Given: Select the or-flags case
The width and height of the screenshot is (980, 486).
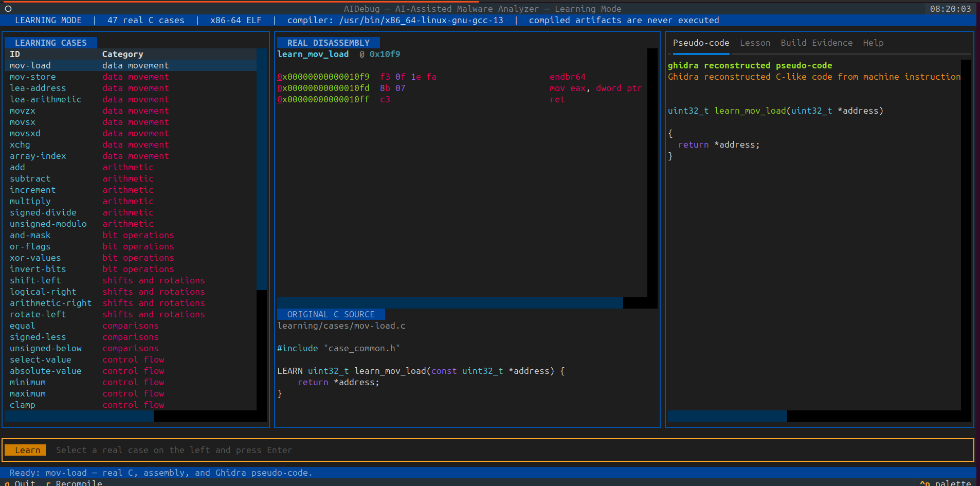Looking at the screenshot, I should click(x=131, y=246).
